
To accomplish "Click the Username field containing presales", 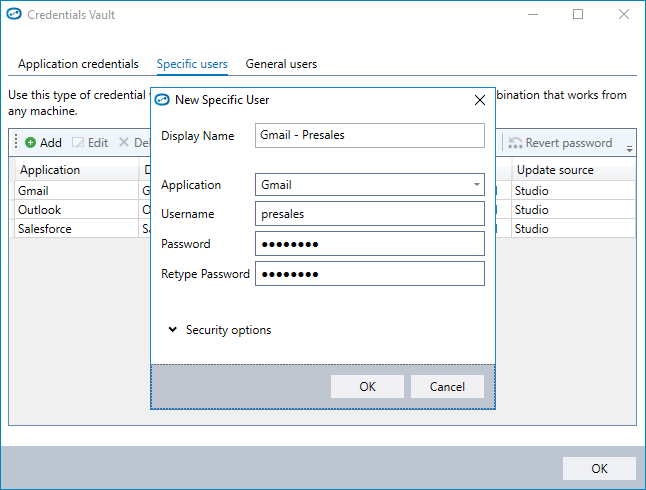I will pyautogui.click(x=370, y=214).
